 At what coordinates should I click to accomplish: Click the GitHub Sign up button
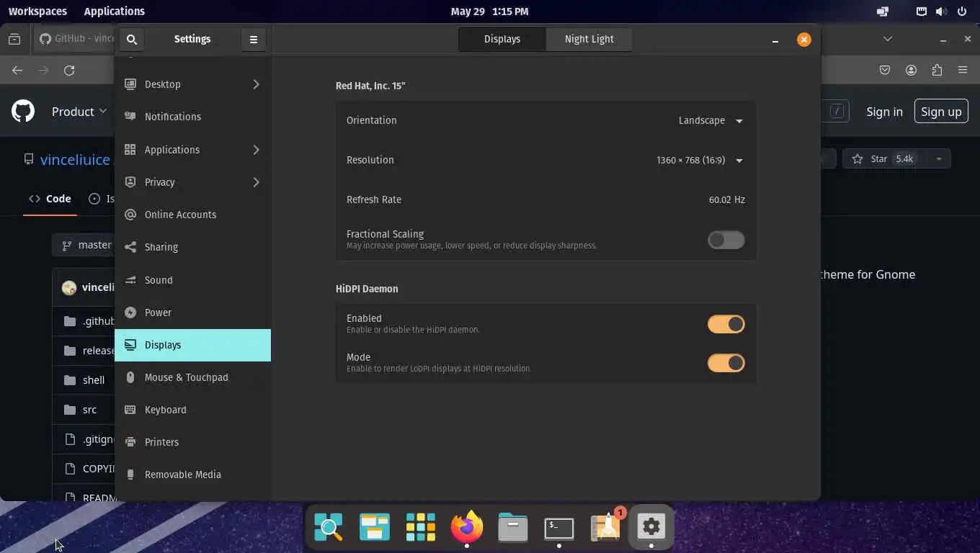click(x=941, y=112)
